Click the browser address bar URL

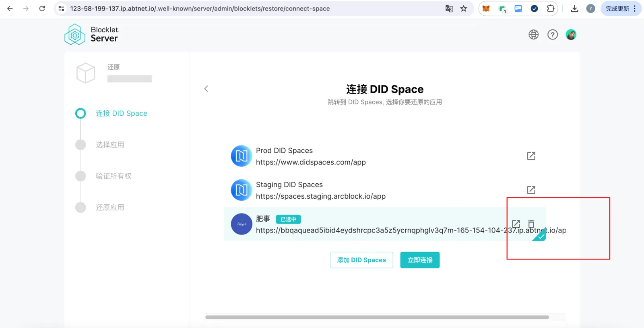(200, 8)
